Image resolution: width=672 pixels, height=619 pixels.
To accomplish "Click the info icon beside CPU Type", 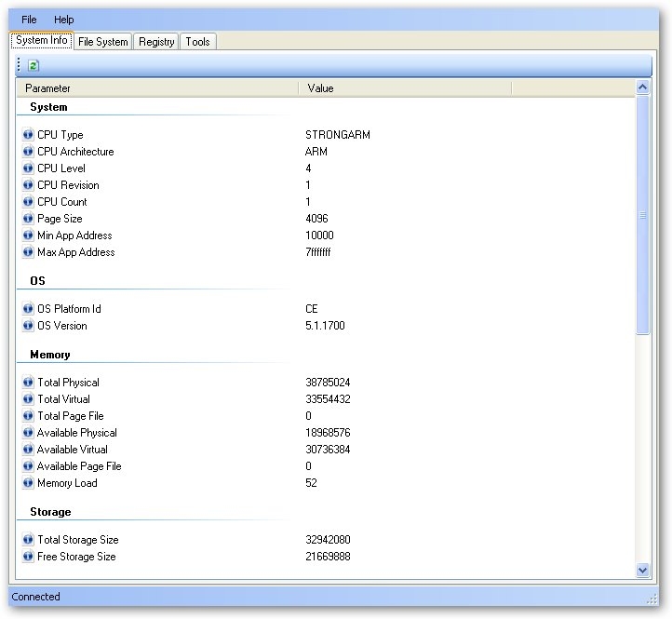I will pos(28,135).
